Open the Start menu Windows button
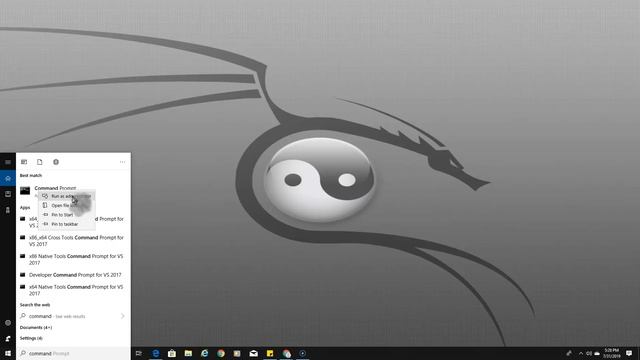This screenshot has width=640, height=360. click(x=8, y=353)
